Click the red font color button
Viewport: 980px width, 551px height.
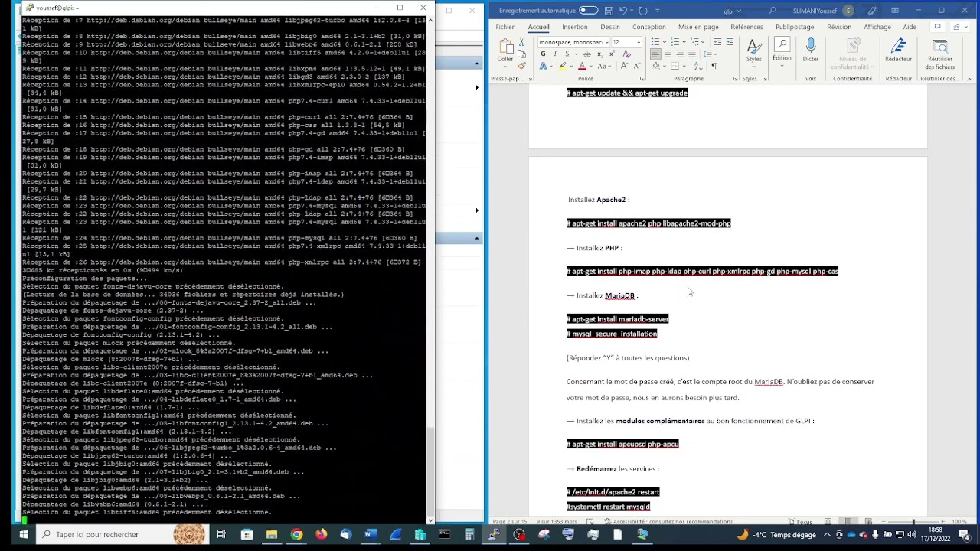point(582,66)
